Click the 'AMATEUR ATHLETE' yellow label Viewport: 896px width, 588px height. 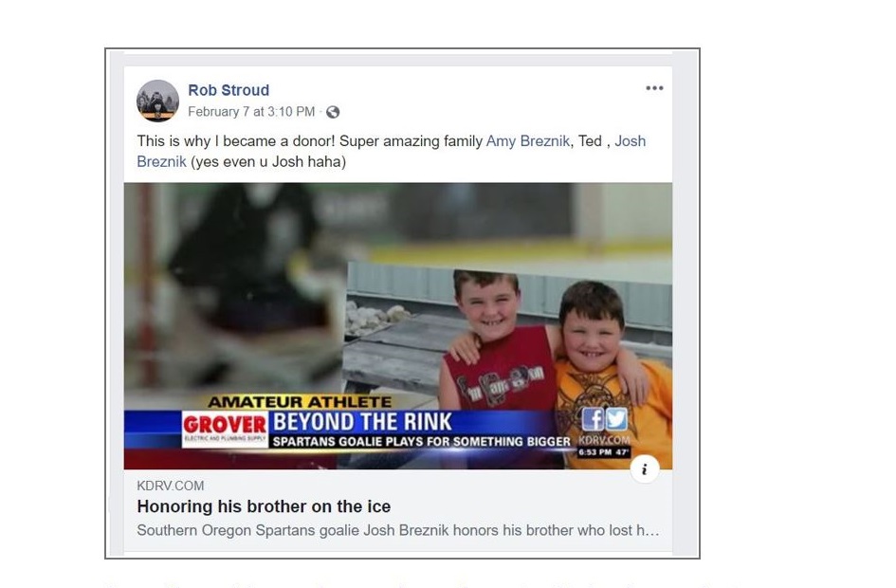pos(300,402)
